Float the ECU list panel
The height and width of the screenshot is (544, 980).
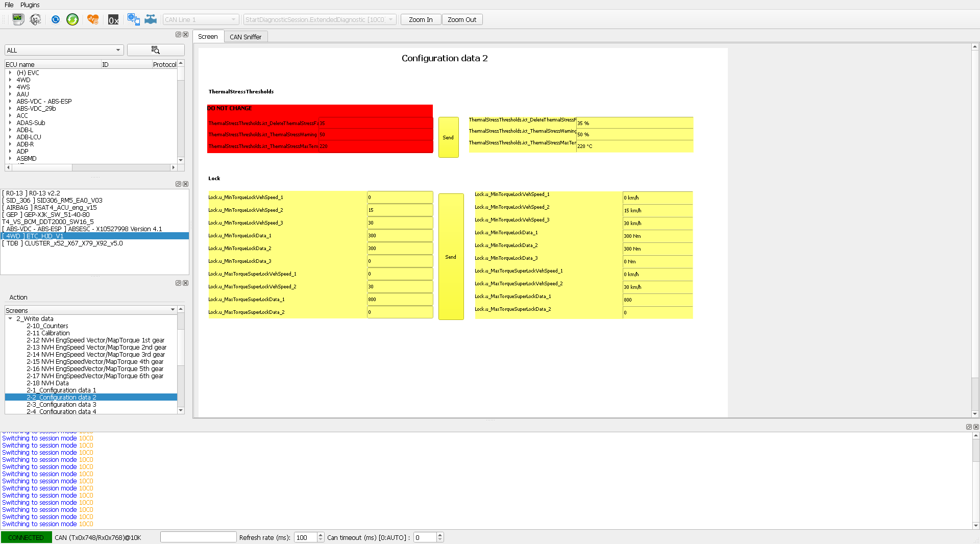point(178,35)
